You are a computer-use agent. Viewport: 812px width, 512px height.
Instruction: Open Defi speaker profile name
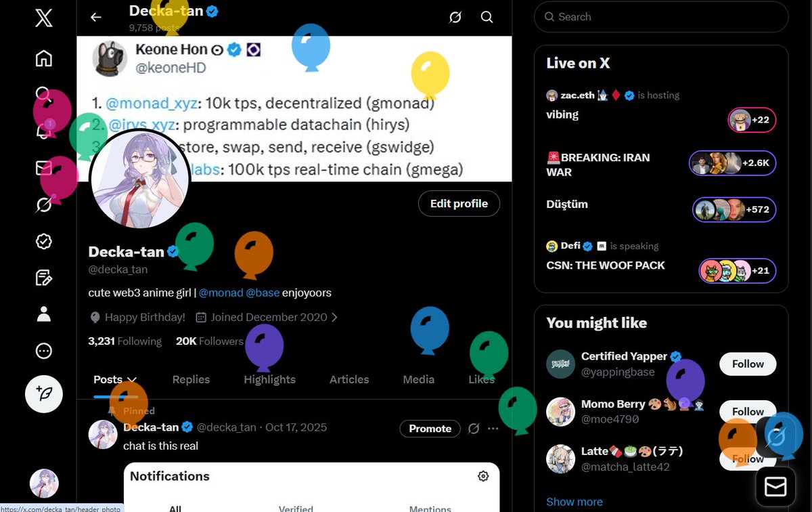[570, 246]
